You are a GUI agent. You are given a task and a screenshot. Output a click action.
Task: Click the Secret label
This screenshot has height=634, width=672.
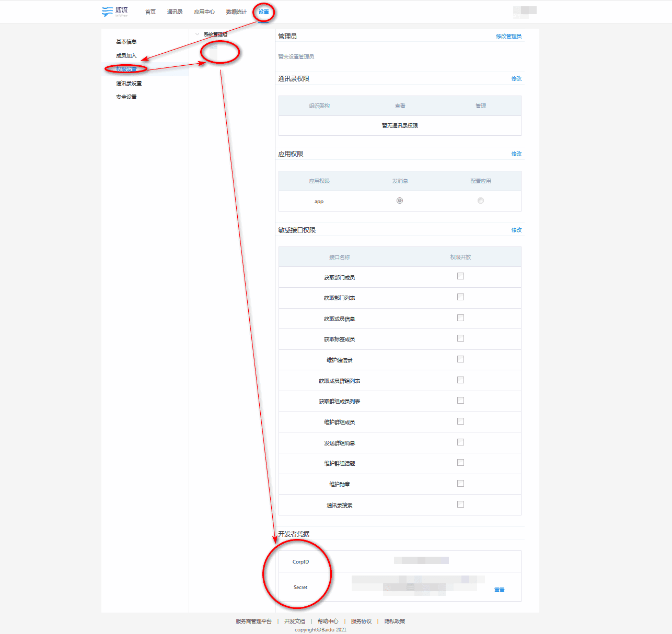(x=300, y=588)
